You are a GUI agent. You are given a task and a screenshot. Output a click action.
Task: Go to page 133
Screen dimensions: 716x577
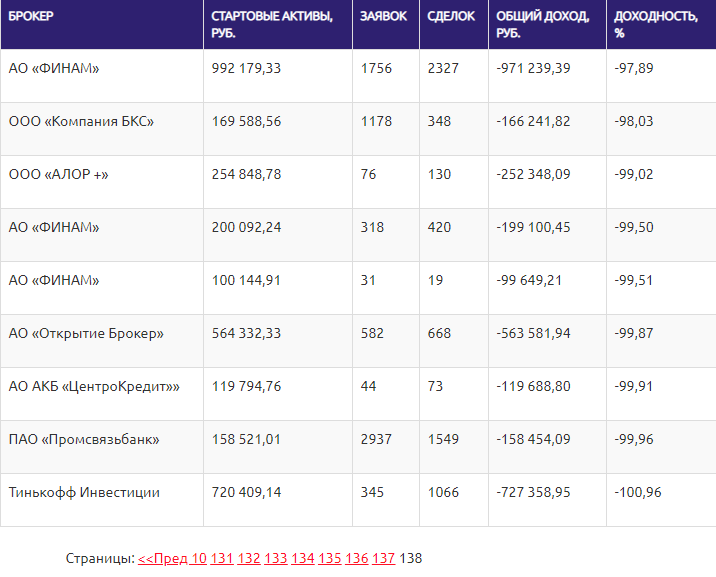click(x=276, y=558)
